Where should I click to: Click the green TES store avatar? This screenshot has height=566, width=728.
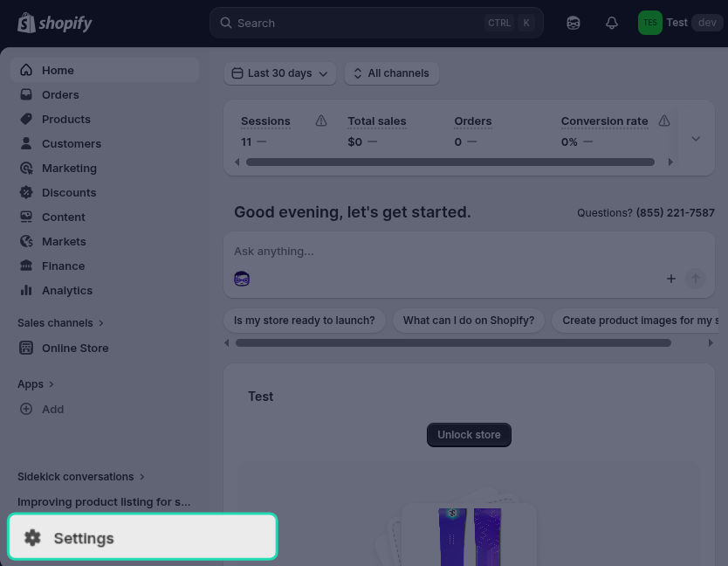[x=650, y=23]
